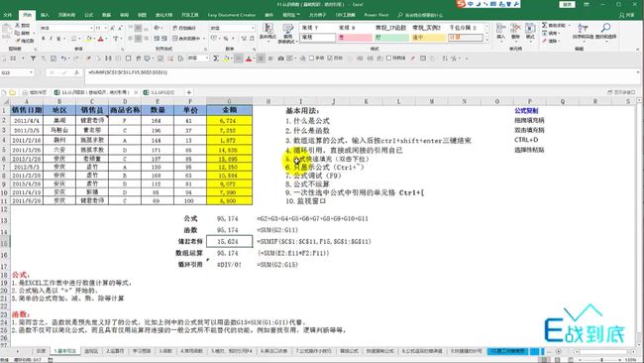Expand the Merge and Center dropdown
The width and height of the screenshot is (644, 363).
click(204, 39)
